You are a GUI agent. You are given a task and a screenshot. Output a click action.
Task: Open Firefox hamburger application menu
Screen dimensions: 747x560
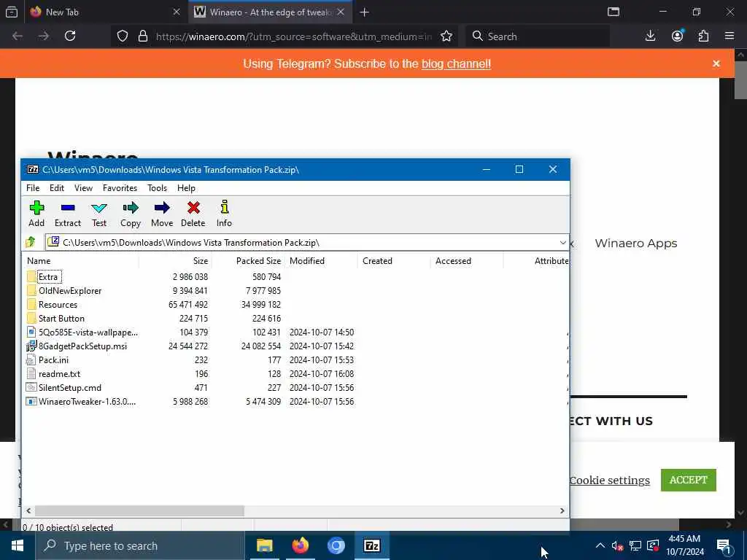729,36
